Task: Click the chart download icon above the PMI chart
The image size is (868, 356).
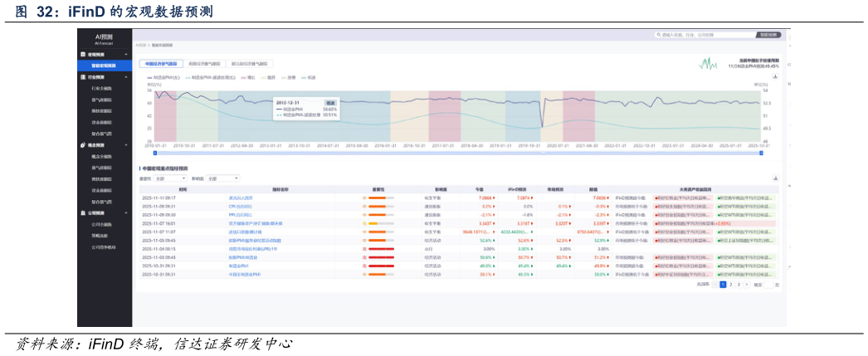Action: coord(775,76)
